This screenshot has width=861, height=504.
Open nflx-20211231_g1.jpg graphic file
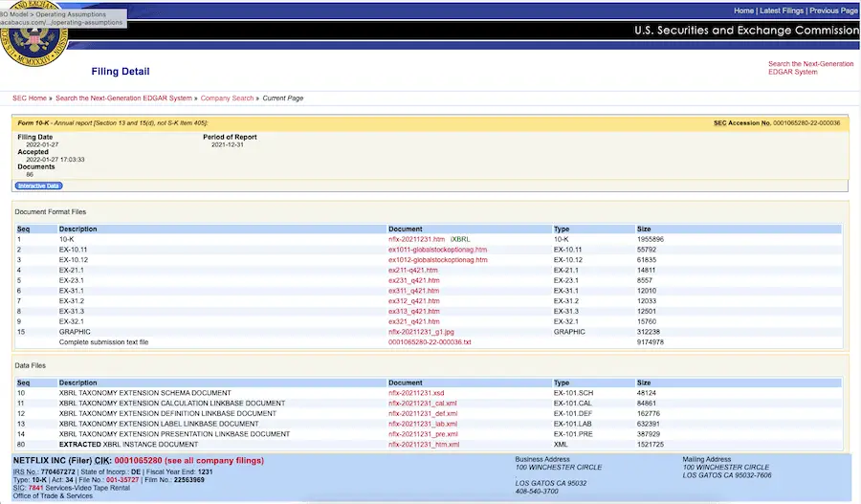coord(421,332)
